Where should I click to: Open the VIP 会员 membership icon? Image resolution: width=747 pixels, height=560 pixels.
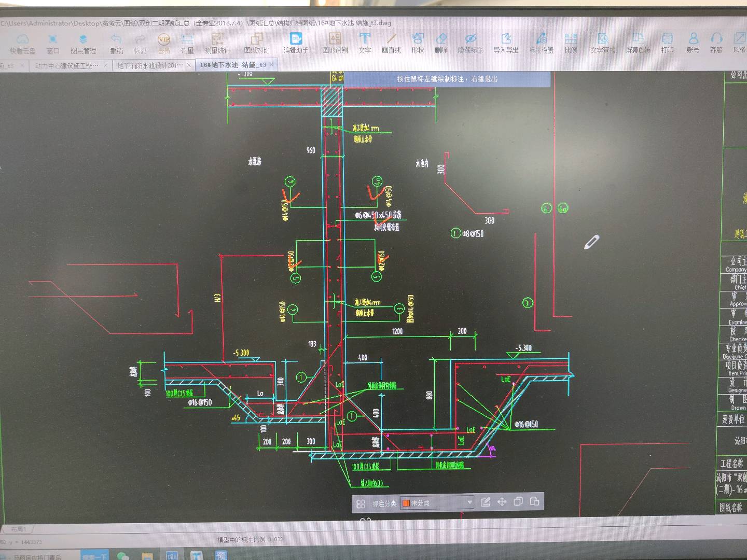click(164, 44)
